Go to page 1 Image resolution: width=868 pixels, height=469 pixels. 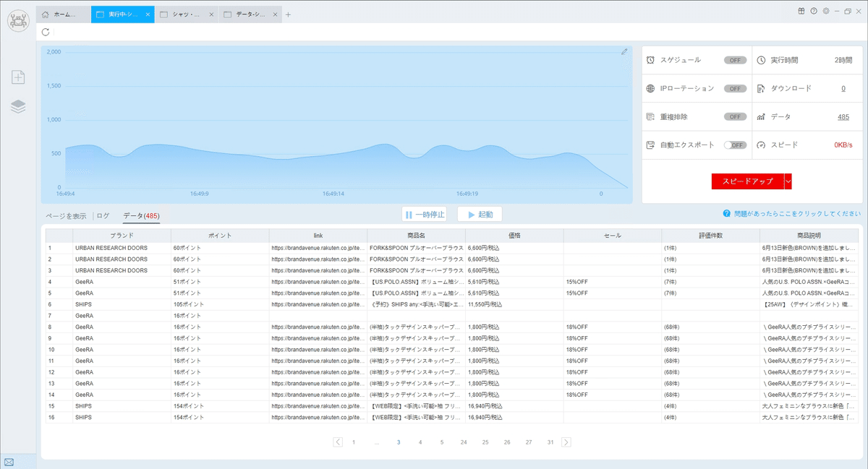(x=354, y=442)
